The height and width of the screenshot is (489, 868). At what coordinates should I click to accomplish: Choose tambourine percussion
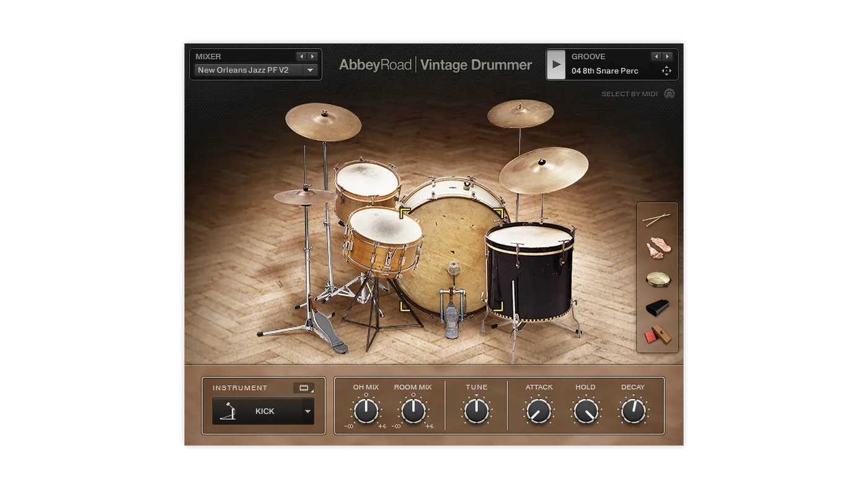(x=658, y=280)
